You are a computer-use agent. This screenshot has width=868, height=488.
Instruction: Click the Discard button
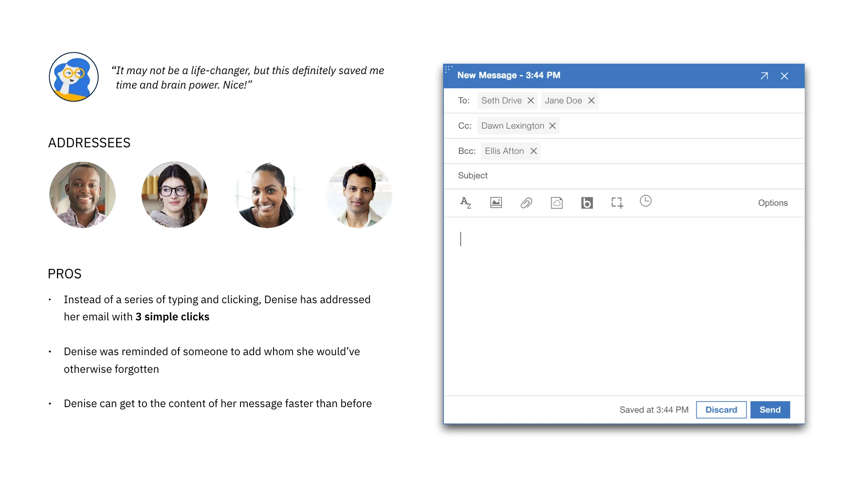pos(721,410)
